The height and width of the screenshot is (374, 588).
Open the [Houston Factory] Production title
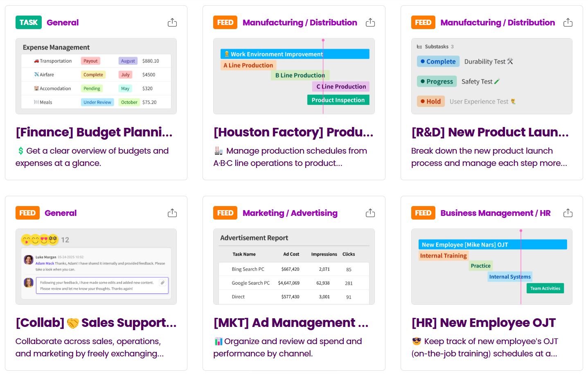pos(293,132)
